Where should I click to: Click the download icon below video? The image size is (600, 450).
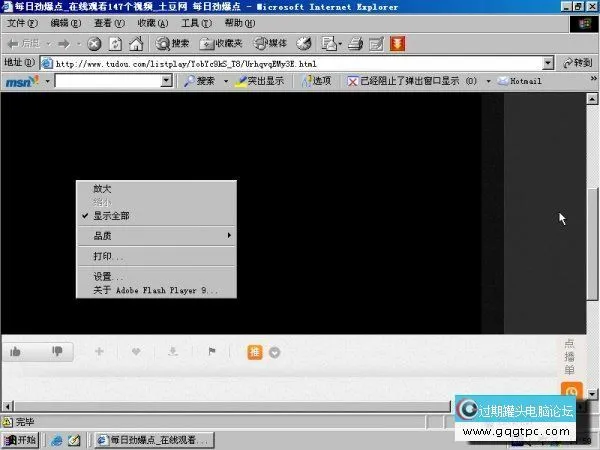click(173, 351)
